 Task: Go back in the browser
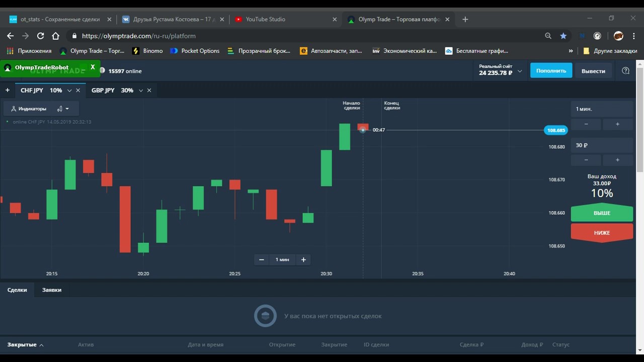click(10, 36)
